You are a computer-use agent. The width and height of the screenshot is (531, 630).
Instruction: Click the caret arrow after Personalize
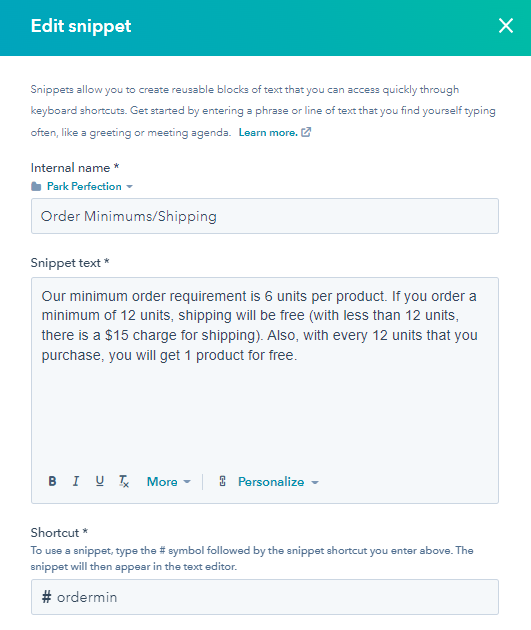pos(315,482)
